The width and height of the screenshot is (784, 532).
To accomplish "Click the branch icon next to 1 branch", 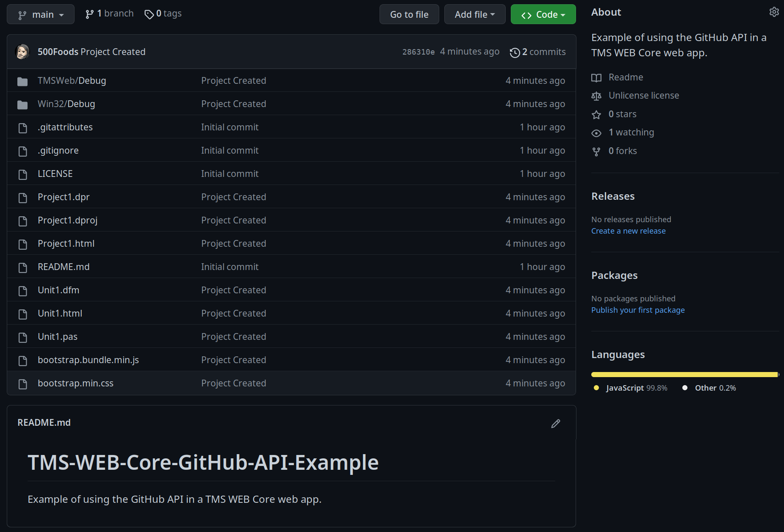I will click(89, 14).
